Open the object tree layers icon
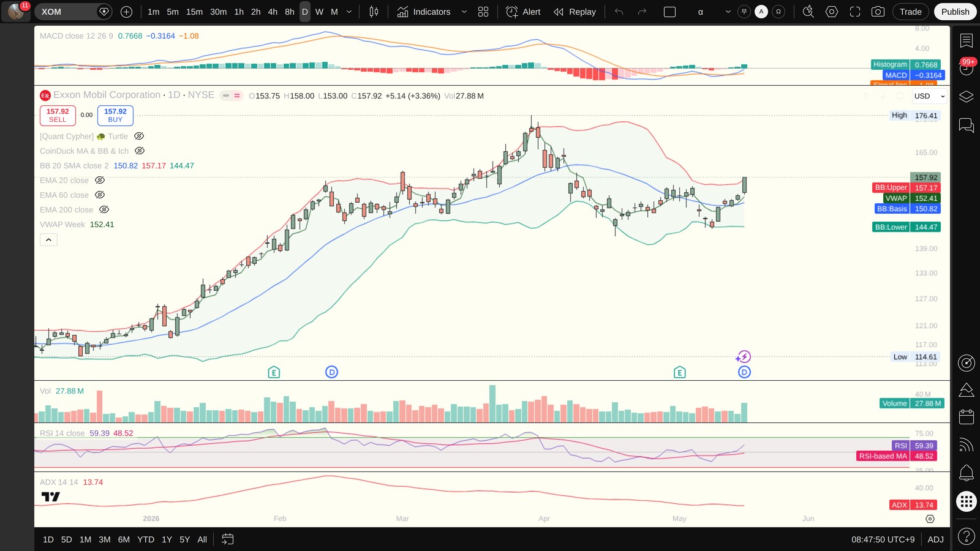This screenshot has width=980, height=551. click(x=967, y=97)
